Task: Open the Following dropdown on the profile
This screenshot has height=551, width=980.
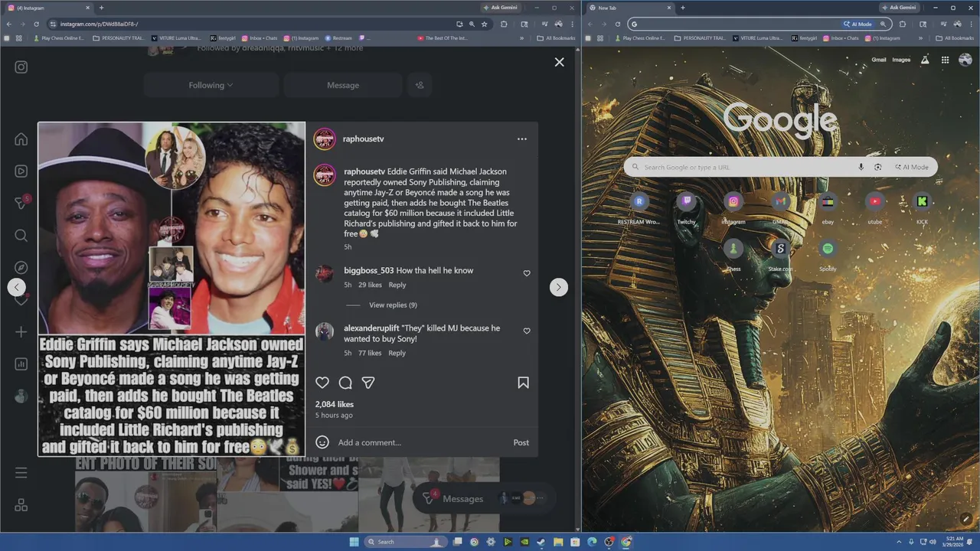Action: (x=211, y=86)
